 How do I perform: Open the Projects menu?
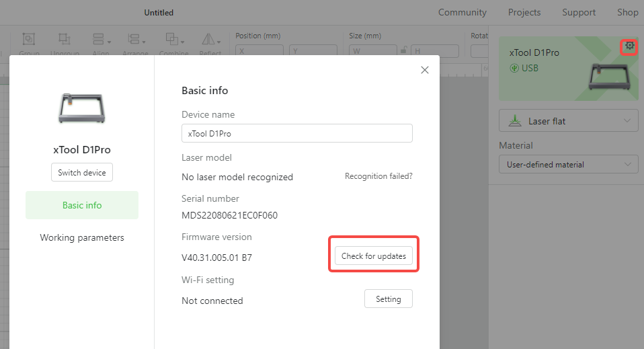point(524,12)
